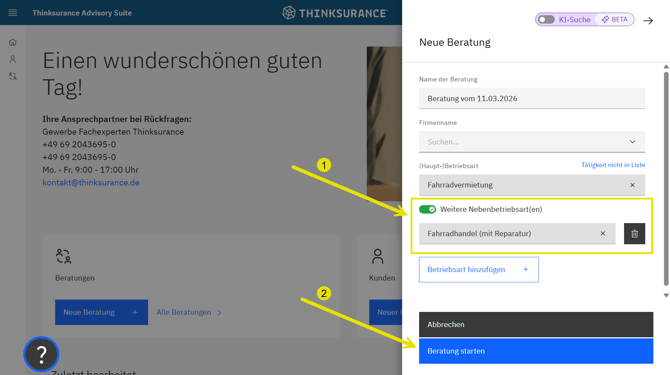Open the help question mark bubble
670x375 pixels.
click(41, 354)
